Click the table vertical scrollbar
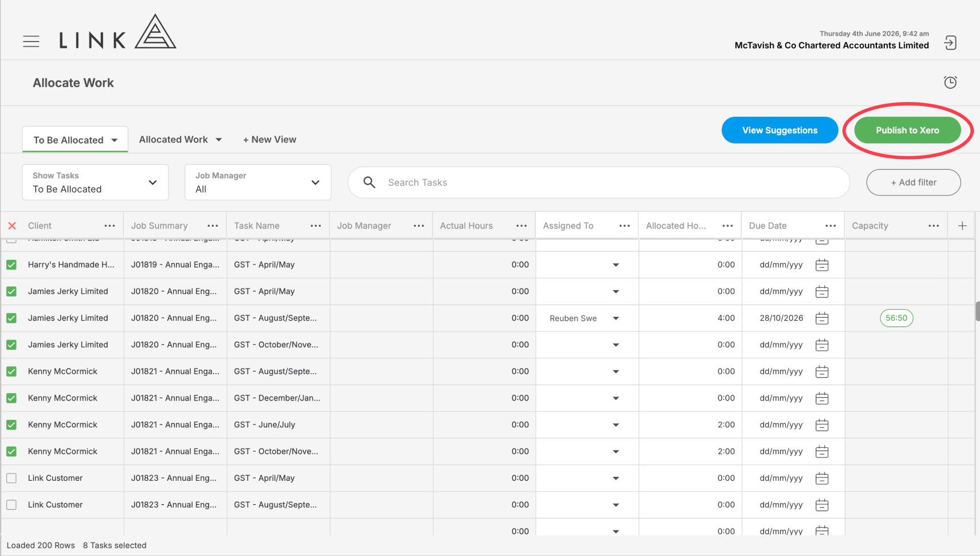 pos(977,312)
